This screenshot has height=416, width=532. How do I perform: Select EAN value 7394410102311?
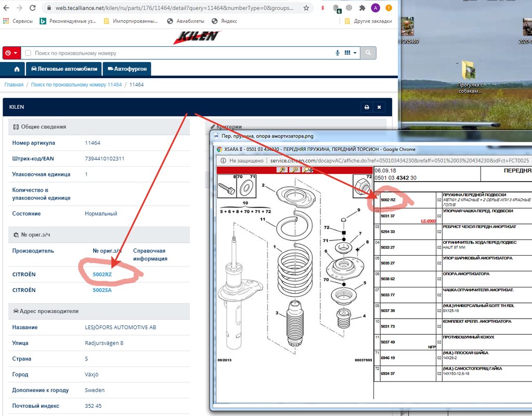(x=105, y=159)
